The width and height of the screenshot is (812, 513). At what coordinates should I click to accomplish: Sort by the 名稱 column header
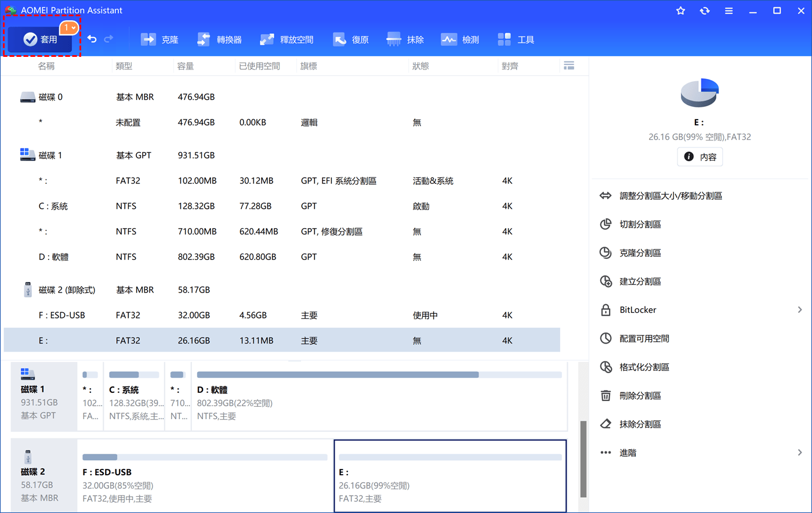coord(46,66)
